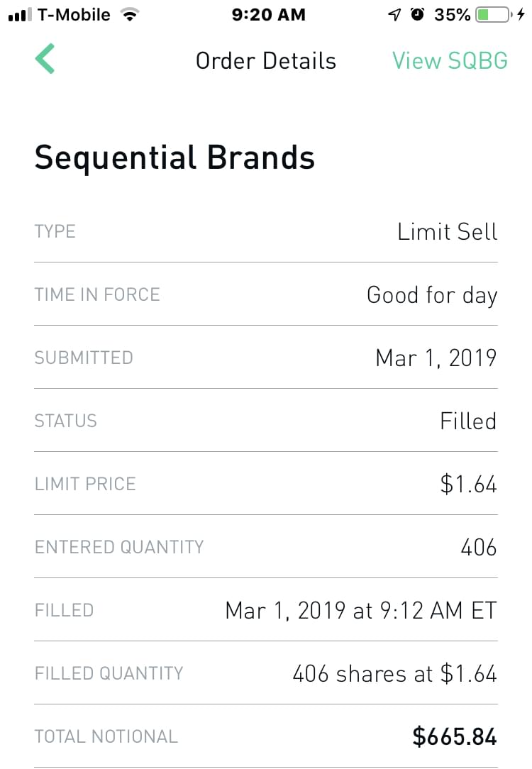Tap the location services arrow icon
The width and height of the screenshot is (532, 769).
point(394,15)
